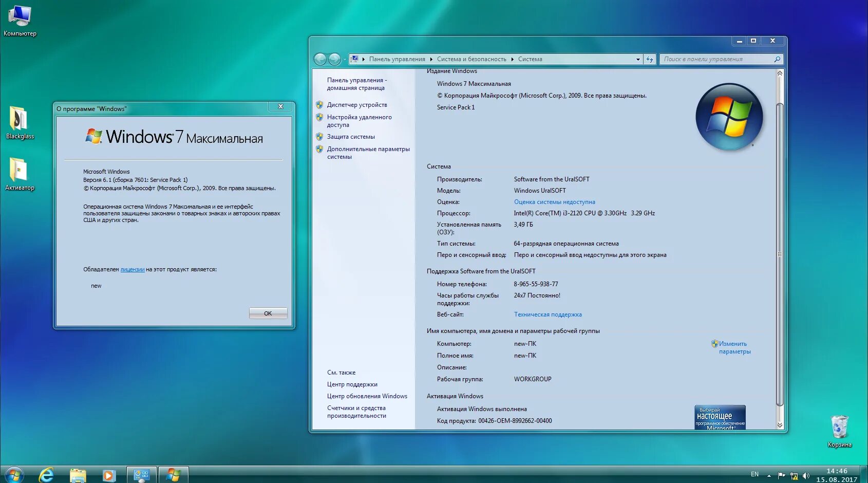Open Счетчики и средства производительности link
868x483 pixels.
point(356,412)
